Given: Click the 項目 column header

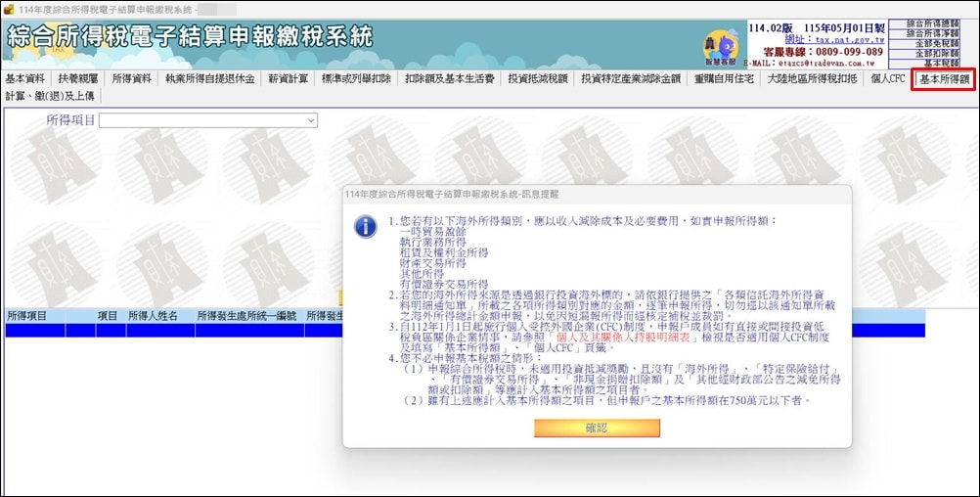Looking at the screenshot, I should [111, 316].
